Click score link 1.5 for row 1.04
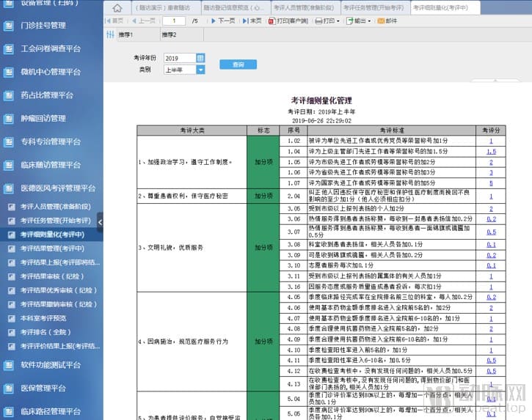Screen dimensions: 532x420 point(491,152)
